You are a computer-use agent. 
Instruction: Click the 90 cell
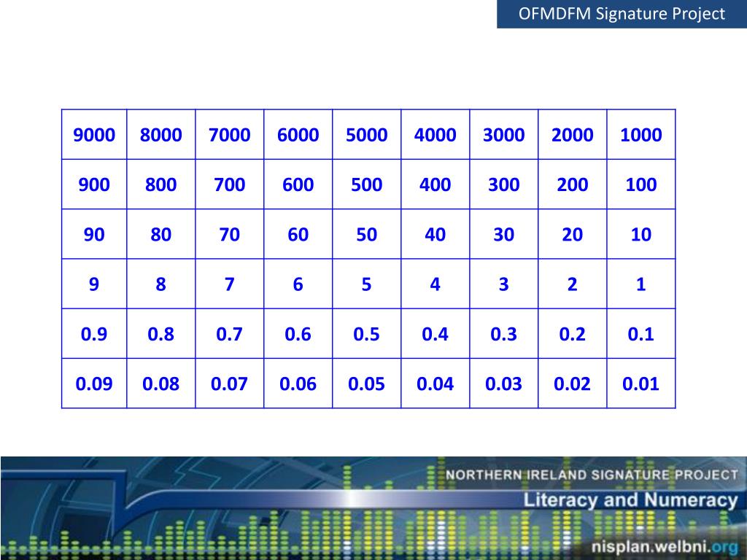click(94, 234)
